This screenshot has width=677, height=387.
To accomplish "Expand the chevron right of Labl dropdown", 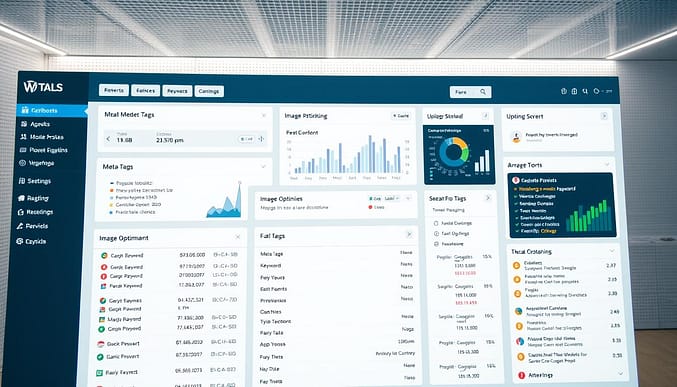I will pos(408,198).
